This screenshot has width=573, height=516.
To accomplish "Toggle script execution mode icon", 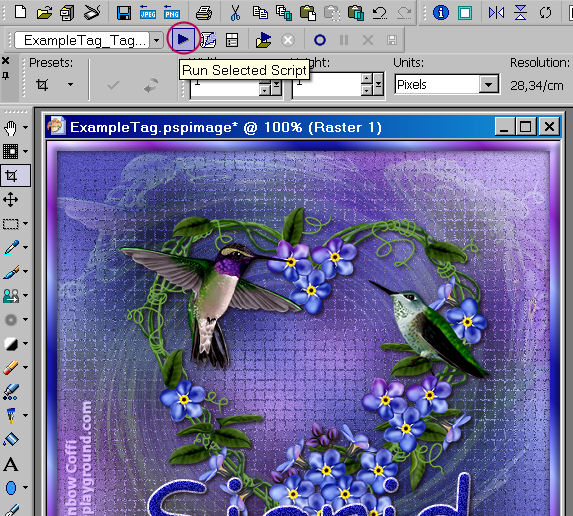I will tap(232, 40).
